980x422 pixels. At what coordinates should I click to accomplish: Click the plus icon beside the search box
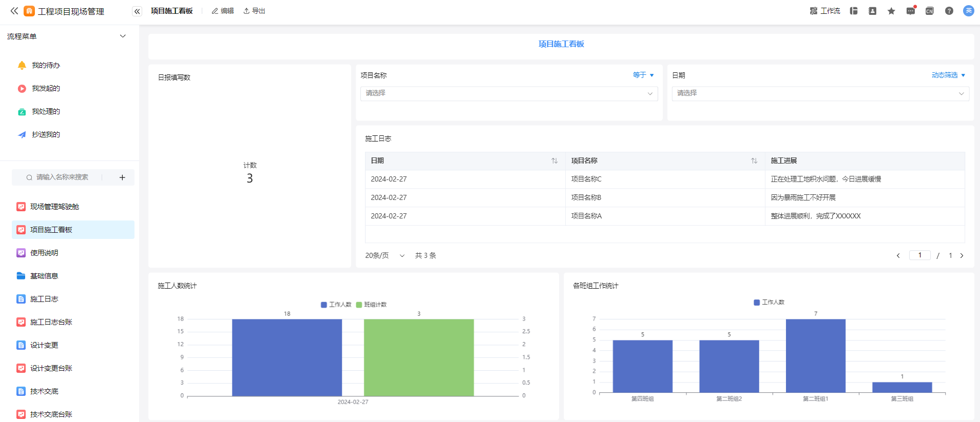point(122,177)
